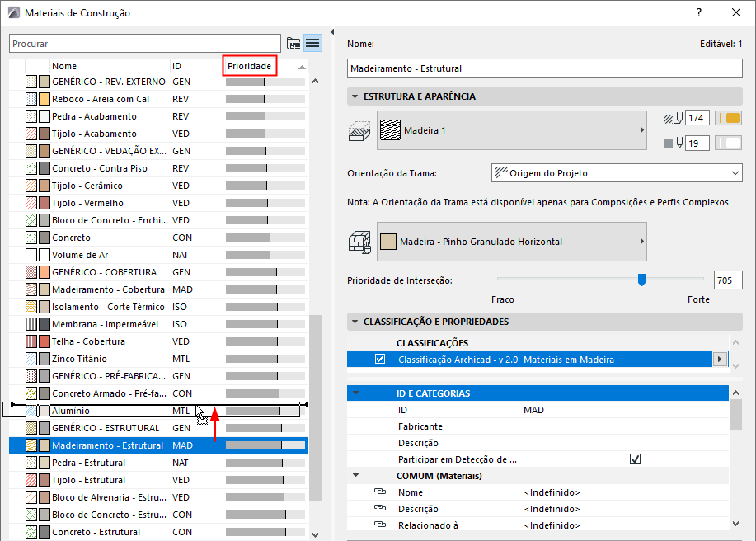Collapse the CLASSIFICAÇÃO E PROPRIEDADES section
756x541 pixels.
point(355,322)
